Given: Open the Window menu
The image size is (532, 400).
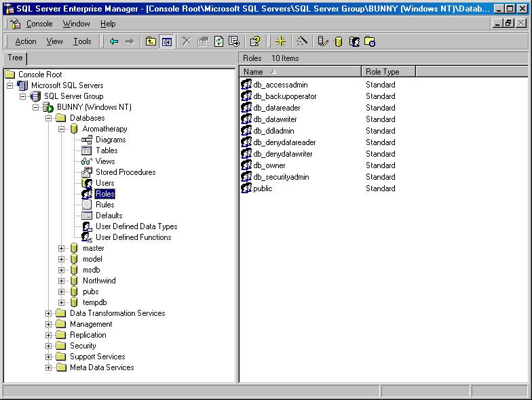Looking at the screenshot, I should pyautogui.click(x=76, y=24).
